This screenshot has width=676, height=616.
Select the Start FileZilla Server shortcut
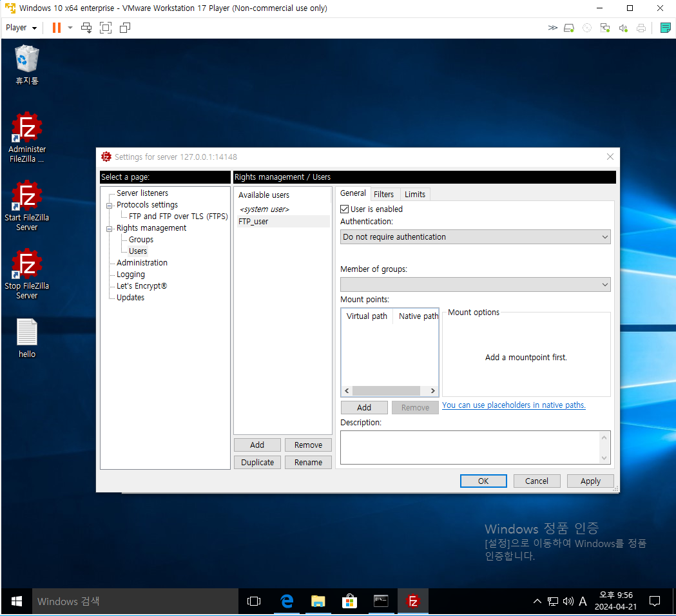coord(26,206)
